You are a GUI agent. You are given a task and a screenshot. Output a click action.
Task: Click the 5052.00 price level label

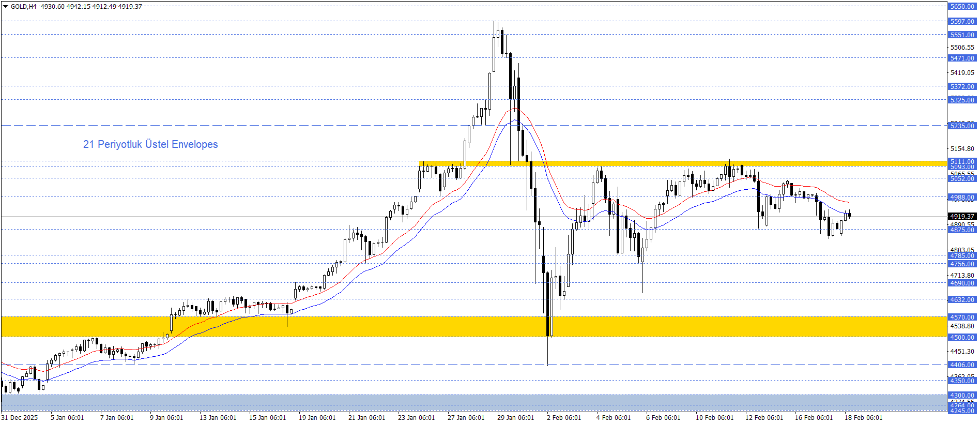pos(962,179)
